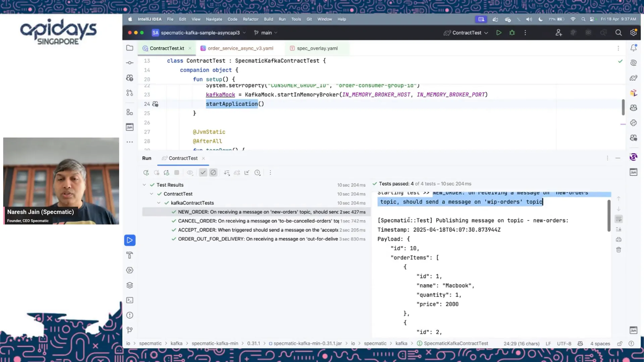Open editor tabs options menu
This screenshot has width=644, height=362.
[x=618, y=48]
